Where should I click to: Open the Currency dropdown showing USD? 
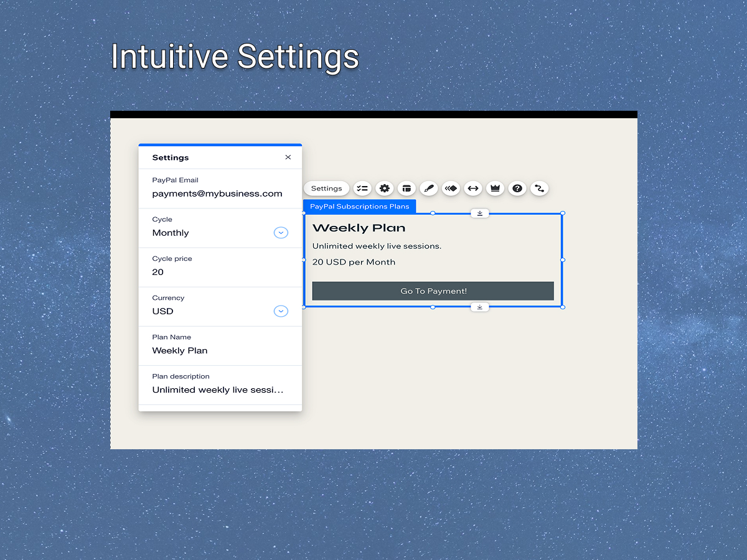coord(281,311)
